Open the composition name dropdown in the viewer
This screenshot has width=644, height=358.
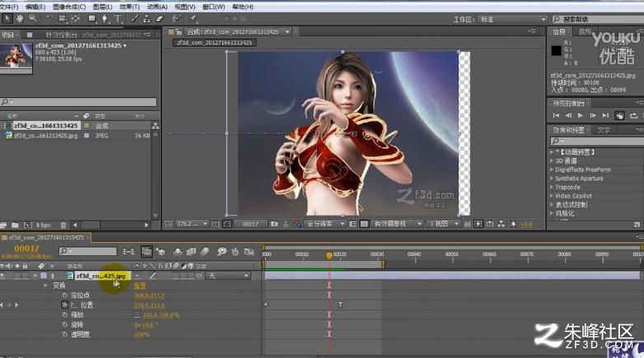[287, 31]
